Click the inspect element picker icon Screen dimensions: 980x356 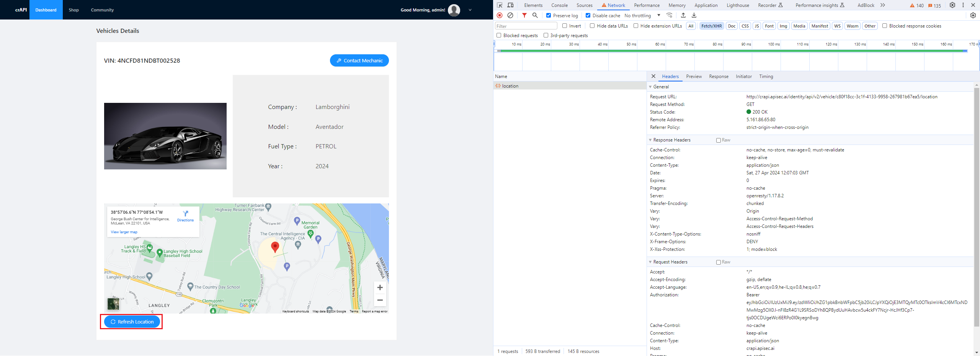point(500,5)
